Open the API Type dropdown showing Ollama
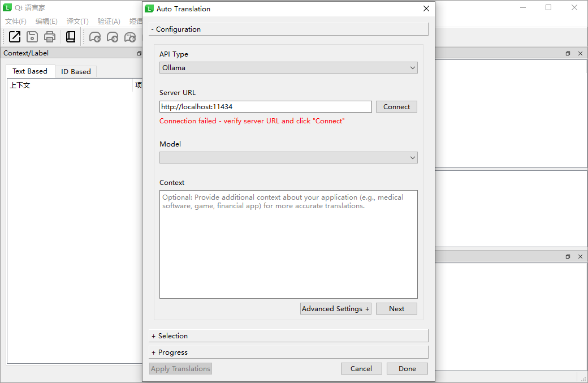Viewport: 588px width, 383px height. pos(288,68)
